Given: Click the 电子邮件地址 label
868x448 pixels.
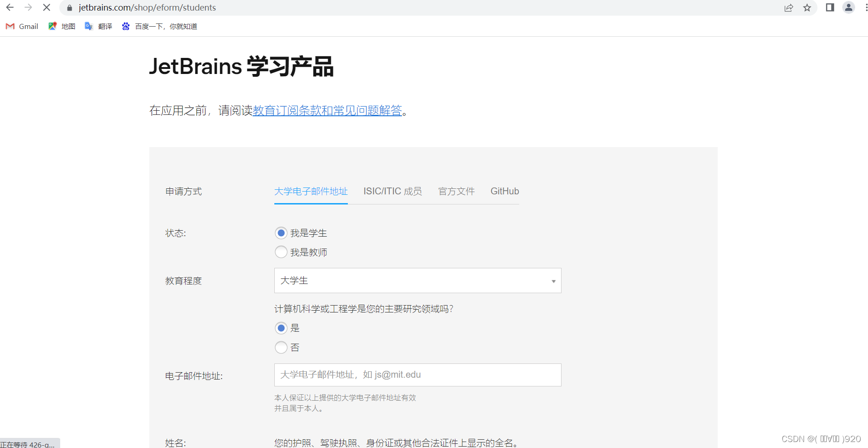Looking at the screenshot, I should click(x=194, y=376).
